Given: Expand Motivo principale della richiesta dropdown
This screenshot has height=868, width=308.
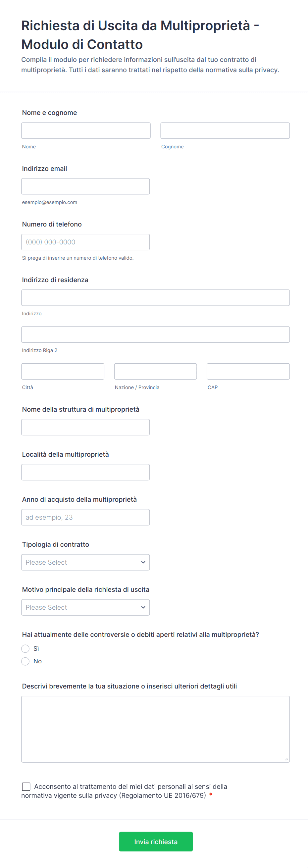Looking at the screenshot, I should click(x=85, y=607).
